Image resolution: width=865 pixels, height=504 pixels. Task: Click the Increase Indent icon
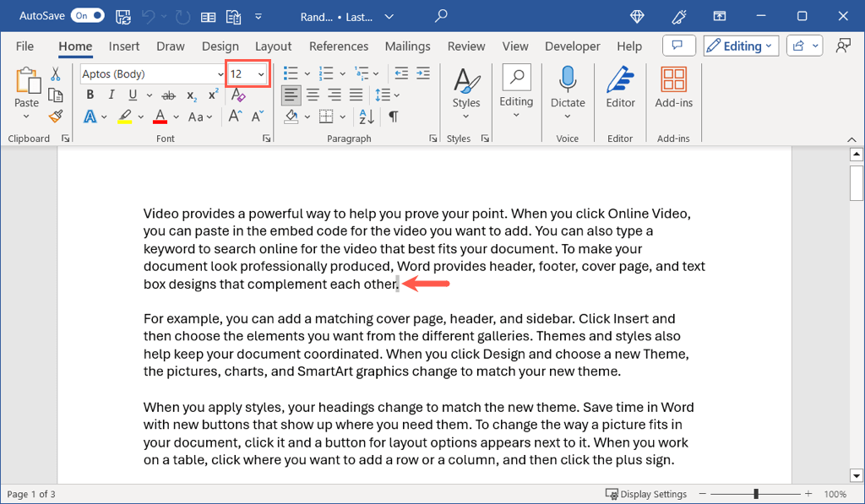[x=422, y=73]
